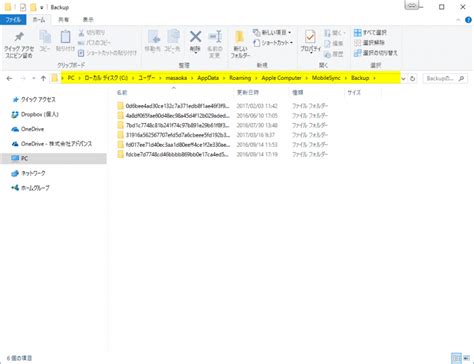
Task: Switch to Details view icon
Action: [456, 358]
